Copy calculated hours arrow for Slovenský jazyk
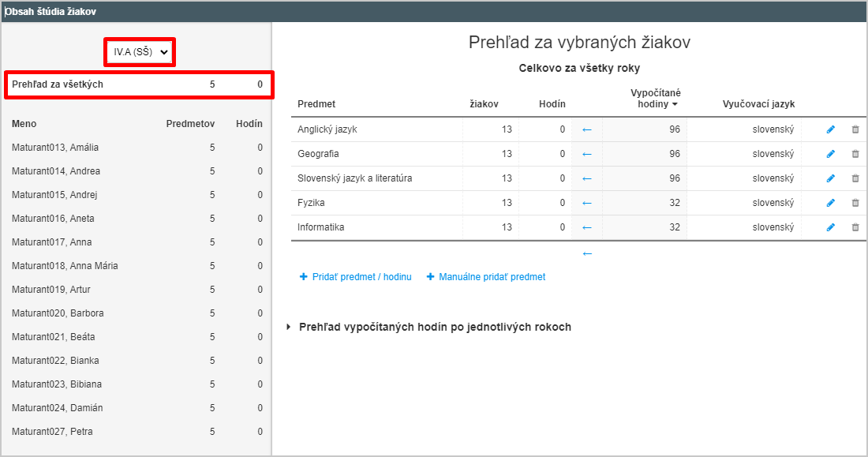The height and width of the screenshot is (457, 868). 587,178
